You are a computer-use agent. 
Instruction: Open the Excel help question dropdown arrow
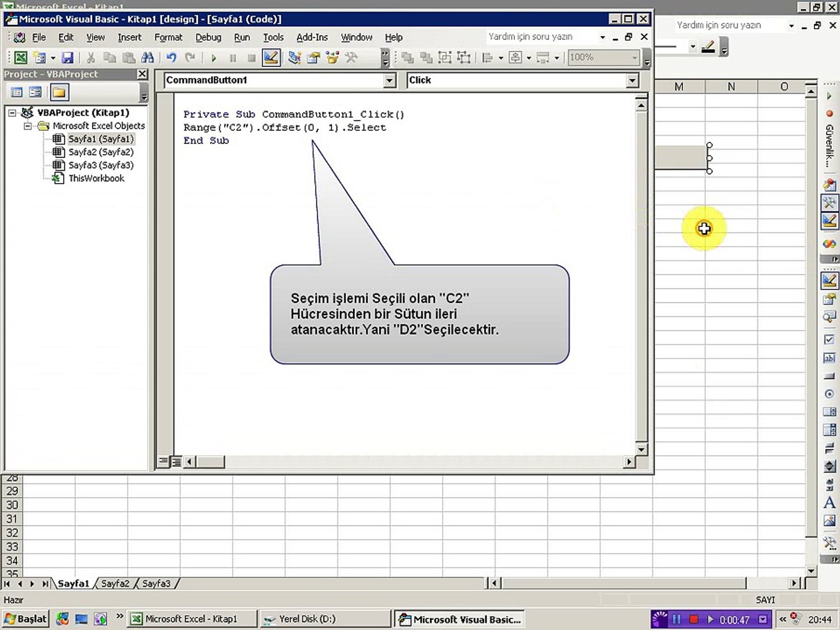click(792, 26)
